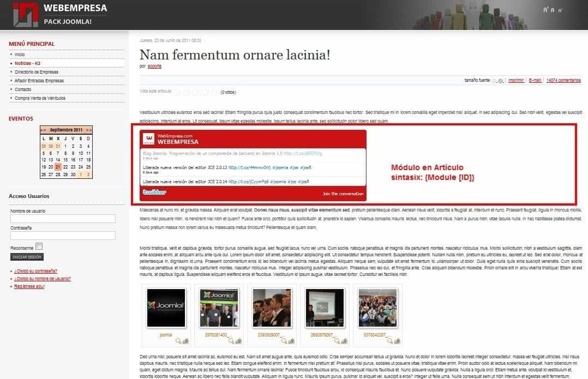Click the "¿Olvidó su nombre de usuario?" link

(43, 279)
